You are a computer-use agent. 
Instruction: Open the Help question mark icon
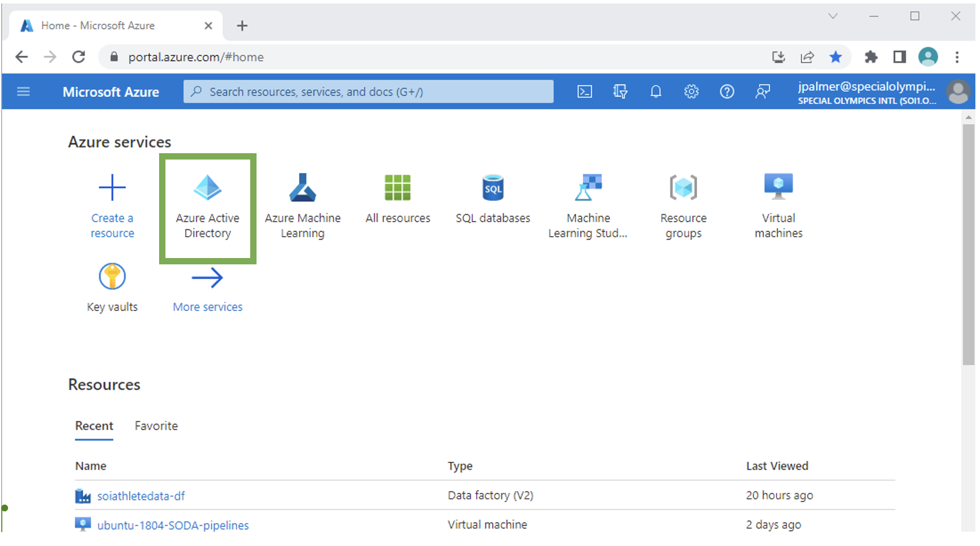click(727, 92)
